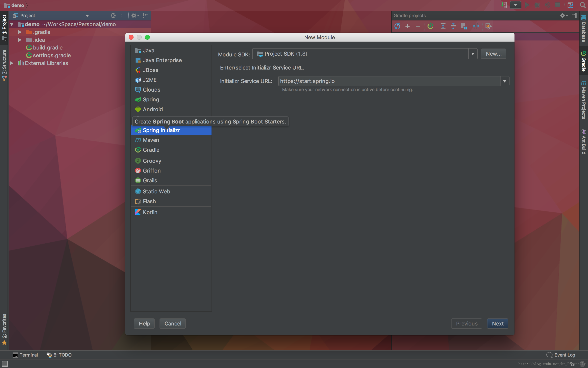Viewport: 588px width, 368px height.
Task: Detach Gradle project with minus icon
Action: click(x=418, y=26)
